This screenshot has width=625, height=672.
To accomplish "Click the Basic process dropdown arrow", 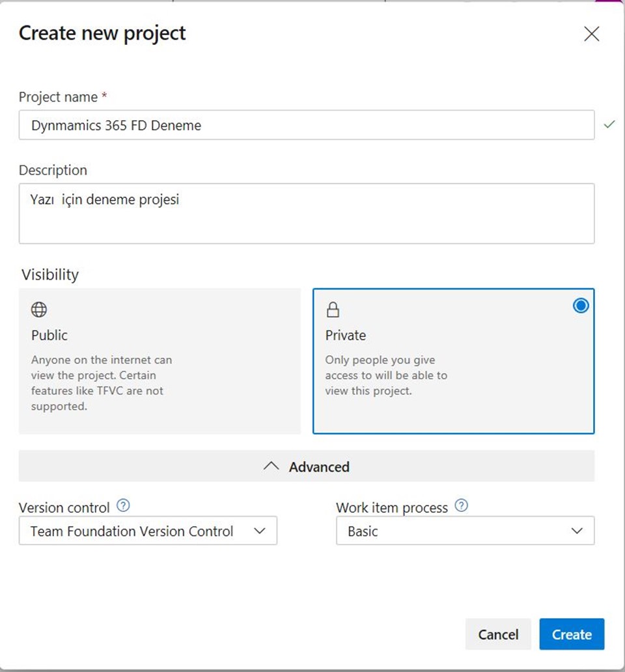I will (x=577, y=531).
